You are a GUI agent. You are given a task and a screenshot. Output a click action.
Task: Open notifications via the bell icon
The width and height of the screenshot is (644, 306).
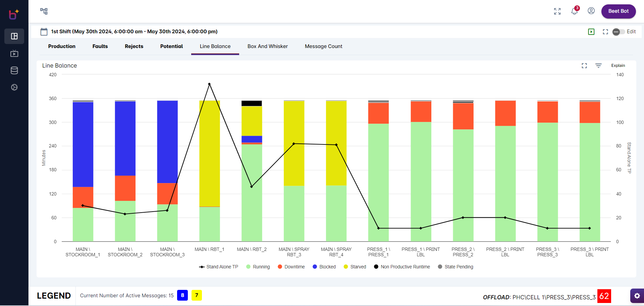click(574, 11)
